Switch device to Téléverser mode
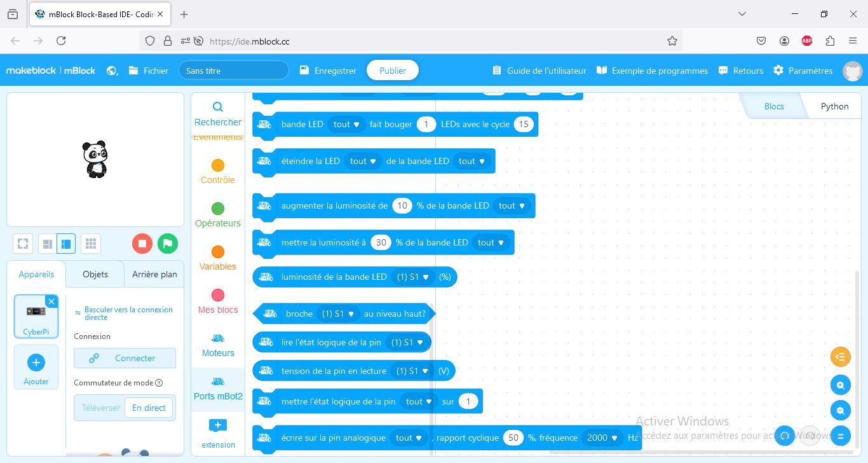The image size is (868, 463). (100, 408)
